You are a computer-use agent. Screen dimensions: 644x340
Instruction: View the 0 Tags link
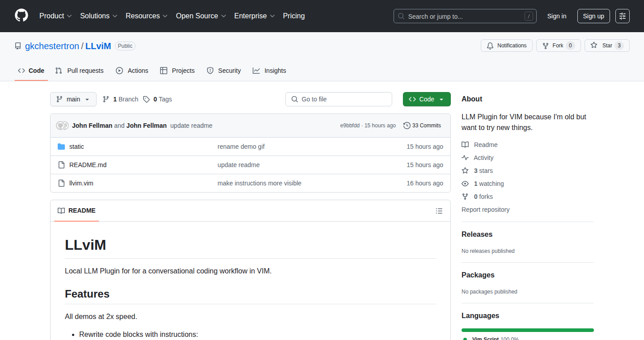click(x=157, y=99)
